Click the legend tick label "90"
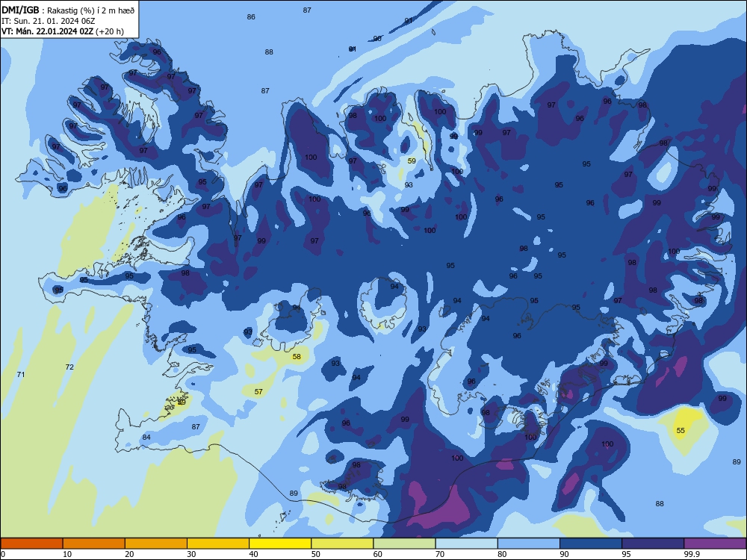747x560 pixels. (565, 554)
